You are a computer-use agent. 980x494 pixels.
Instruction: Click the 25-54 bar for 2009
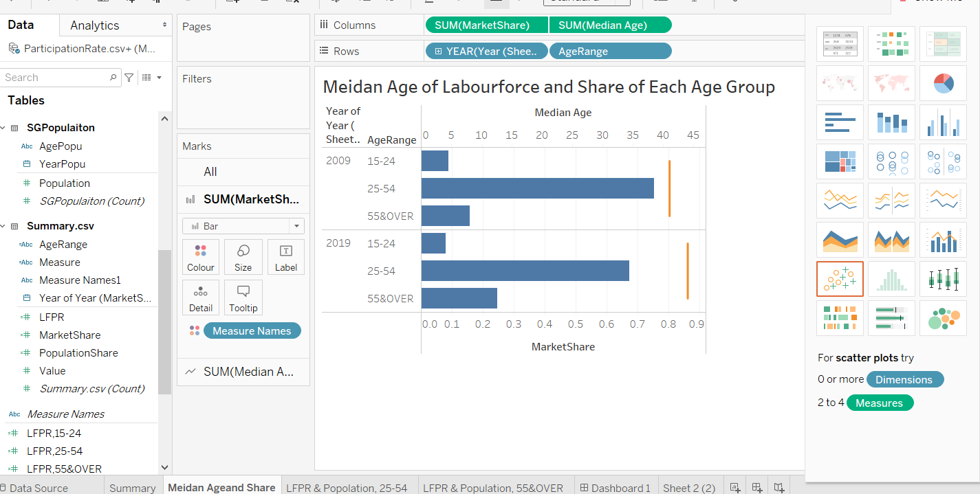coord(537,188)
